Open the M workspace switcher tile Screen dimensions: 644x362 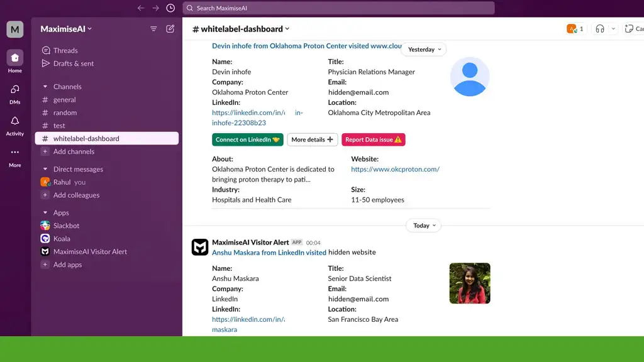click(x=15, y=29)
